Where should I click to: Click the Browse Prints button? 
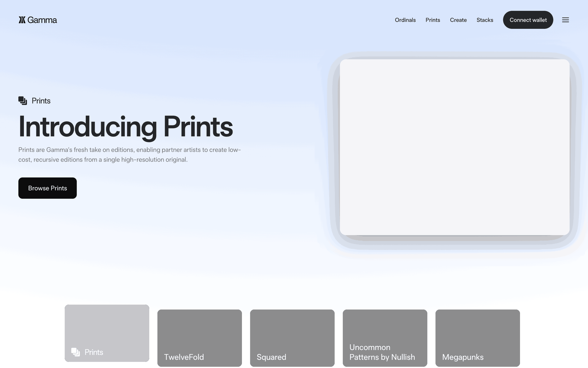click(x=47, y=188)
